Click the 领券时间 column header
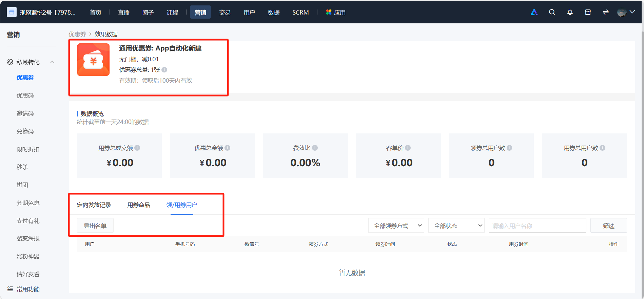 385,244
